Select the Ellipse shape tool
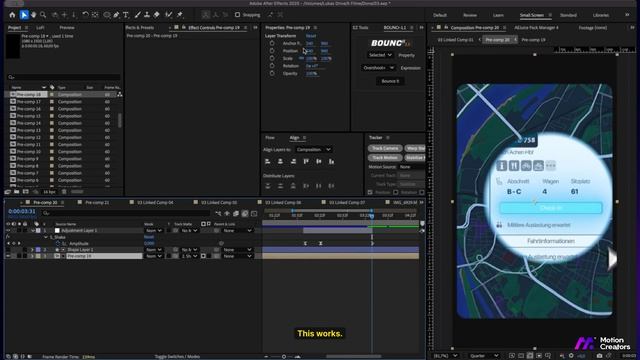This screenshot has width=640, height=360. pos(107,15)
